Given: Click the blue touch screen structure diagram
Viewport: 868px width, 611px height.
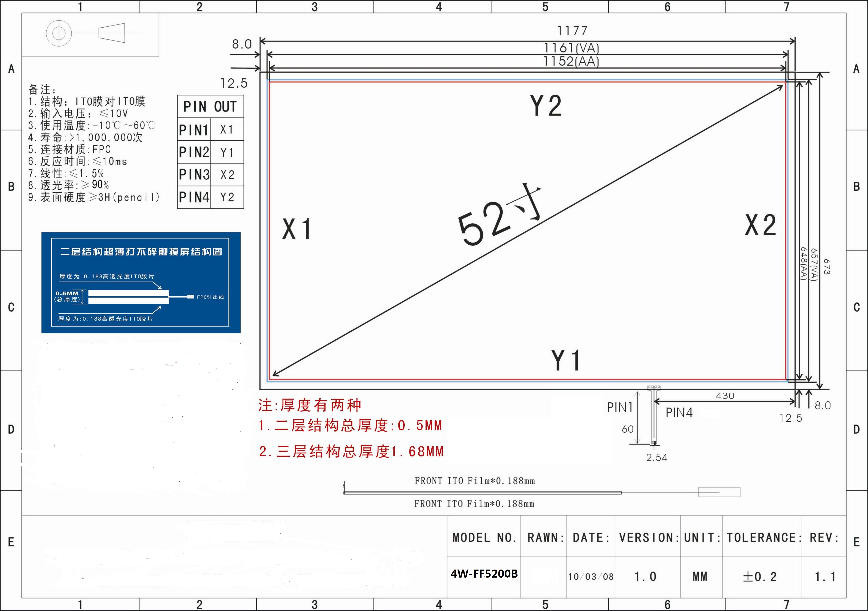Looking at the screenshot, I should [141, 283].
